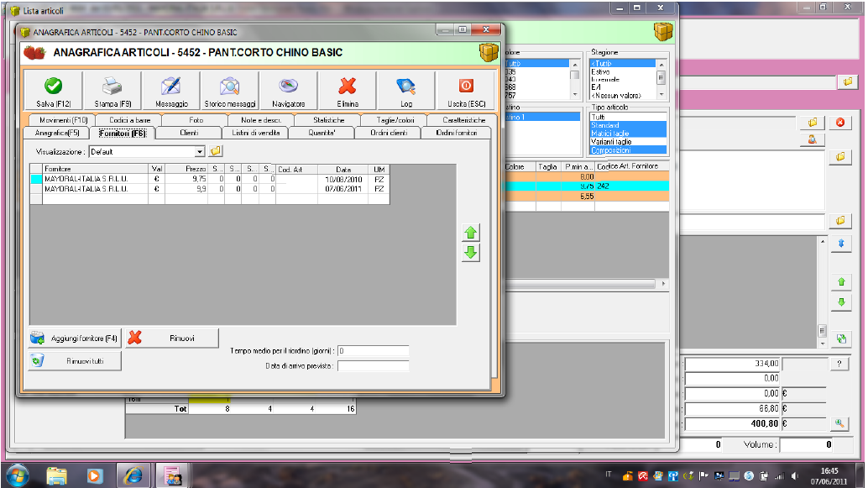Viewport: 868px width, 488px height.
Task: Open the Listini di vendita tab
Action: 256,133
